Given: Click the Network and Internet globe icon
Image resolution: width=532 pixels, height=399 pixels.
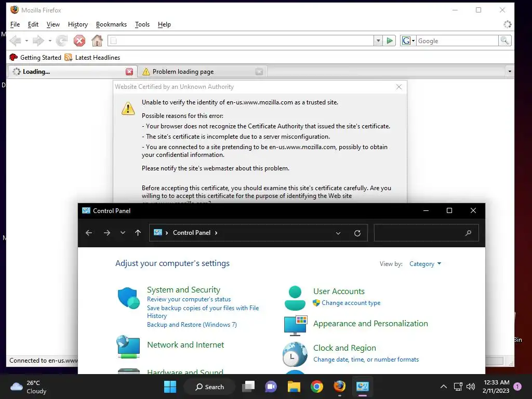Looking at the screenshot, I should (x=128, y=347).
